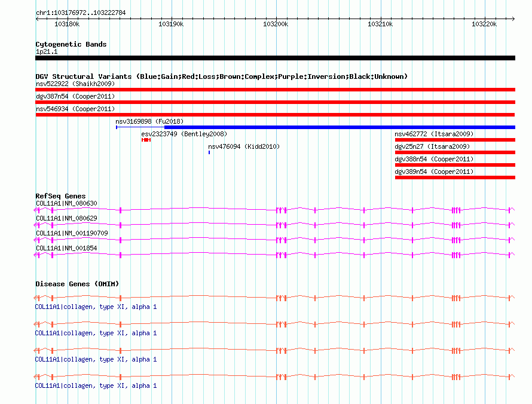The width and height of the screenshot is (532, 404).
Task: Select the dgv387n54 (Cooper2011) label
Action: [x=75, y=96]
